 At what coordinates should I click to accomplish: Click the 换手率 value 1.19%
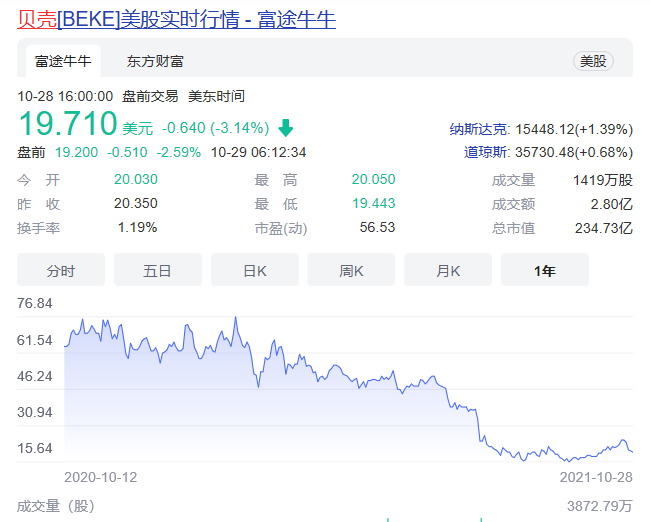pyautogui.click(x=137, y=227)
